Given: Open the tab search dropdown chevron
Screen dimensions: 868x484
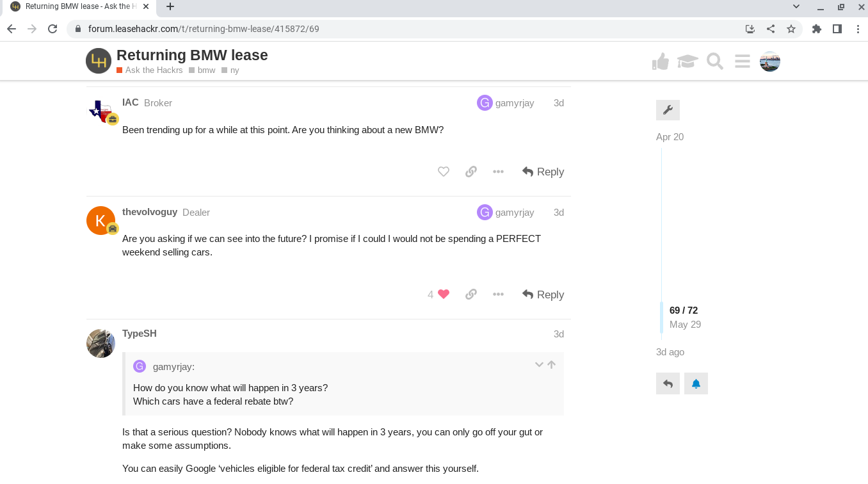Looking at the screenshot, I should pos(796,6).
